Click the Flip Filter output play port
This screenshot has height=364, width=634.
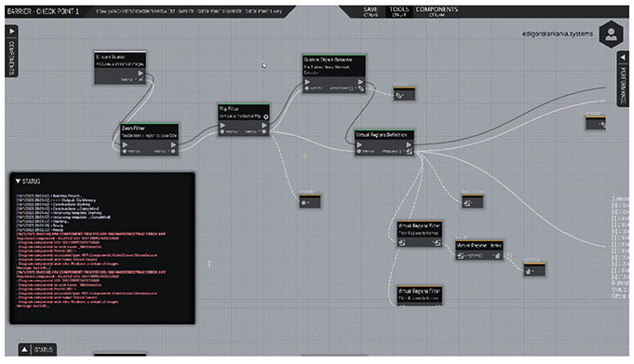click(x=264, y=126)
